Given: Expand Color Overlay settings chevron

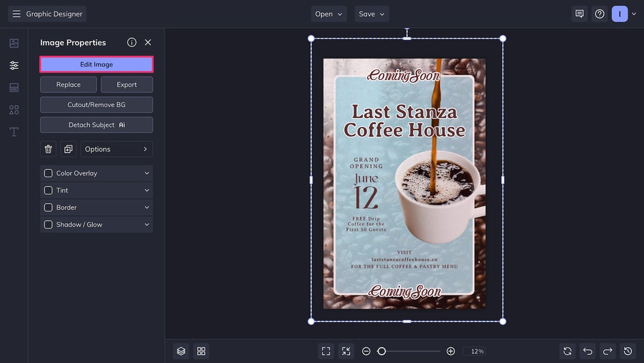Looking at the screenshot, I should coord(147,173).
